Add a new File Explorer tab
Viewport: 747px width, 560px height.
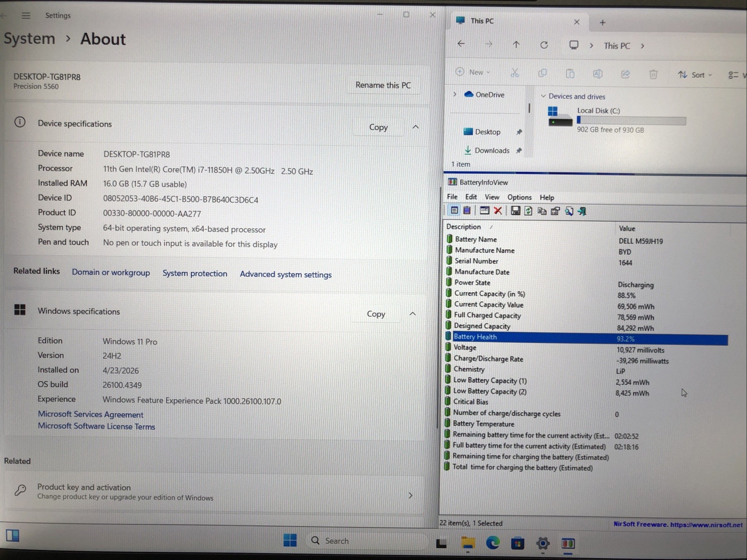click(x=603, y=22)
